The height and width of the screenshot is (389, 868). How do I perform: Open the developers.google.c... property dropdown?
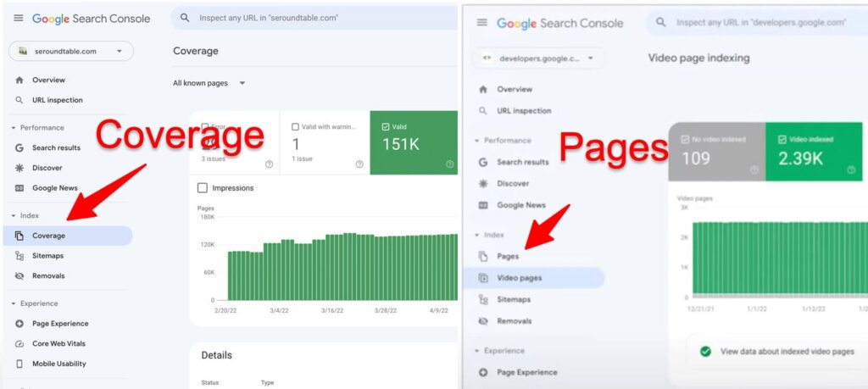tap(538, 58)
